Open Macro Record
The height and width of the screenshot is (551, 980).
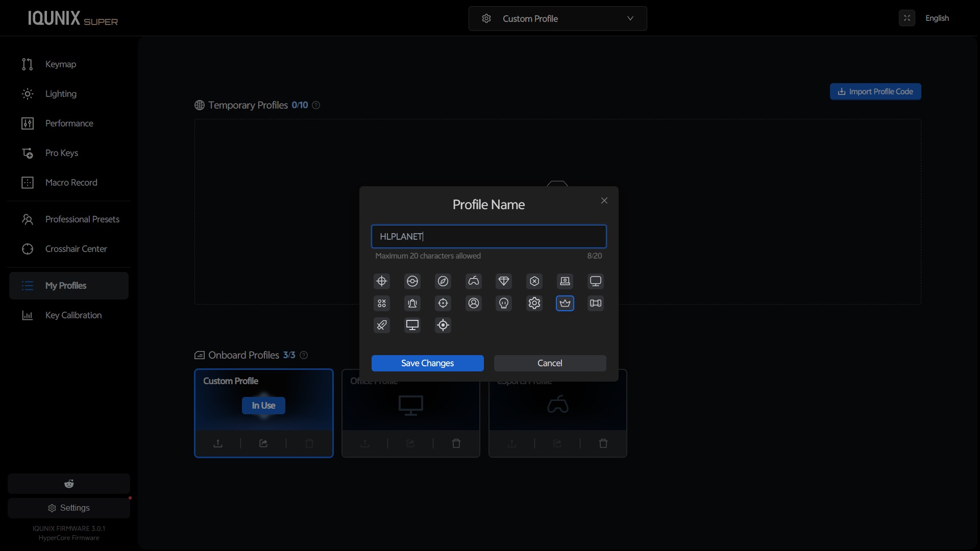point(69,183)
